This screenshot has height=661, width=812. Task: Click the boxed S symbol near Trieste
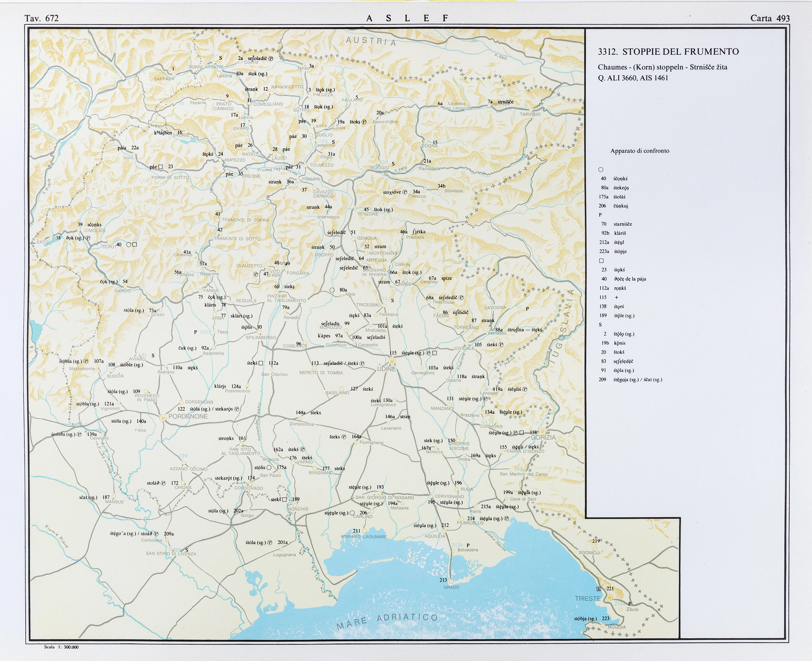click(x=599, y=589)
